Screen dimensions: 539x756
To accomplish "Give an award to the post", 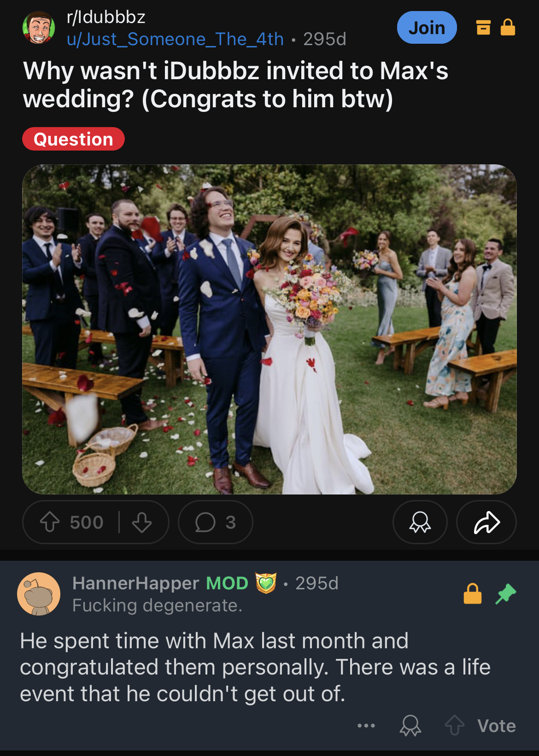I will [420, 522].
